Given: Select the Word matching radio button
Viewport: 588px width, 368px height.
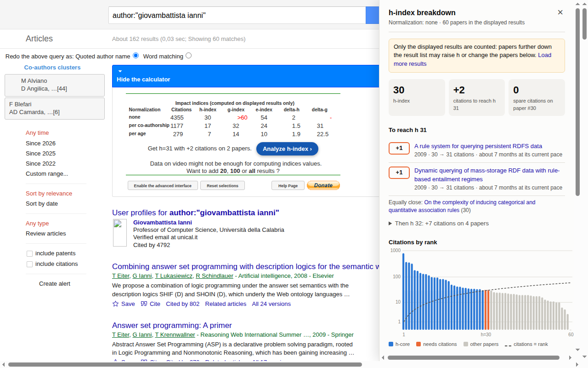Looking at the screenshot, I should click(188, 56).
